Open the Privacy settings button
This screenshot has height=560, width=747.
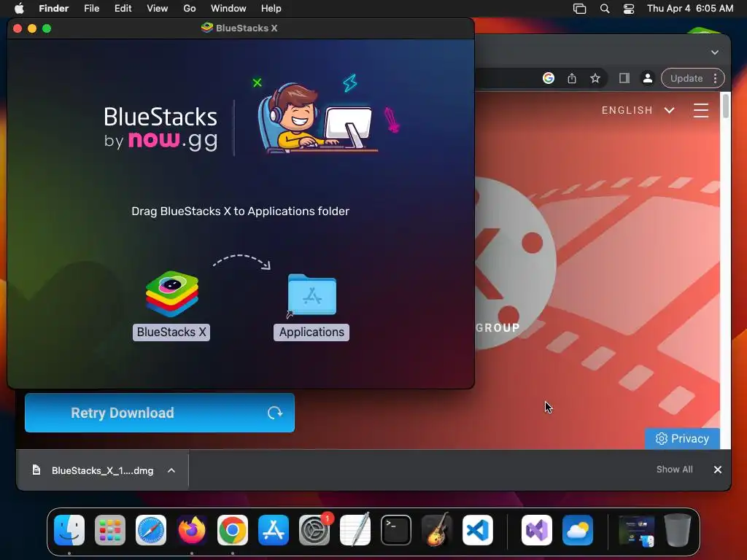[682, 438]
